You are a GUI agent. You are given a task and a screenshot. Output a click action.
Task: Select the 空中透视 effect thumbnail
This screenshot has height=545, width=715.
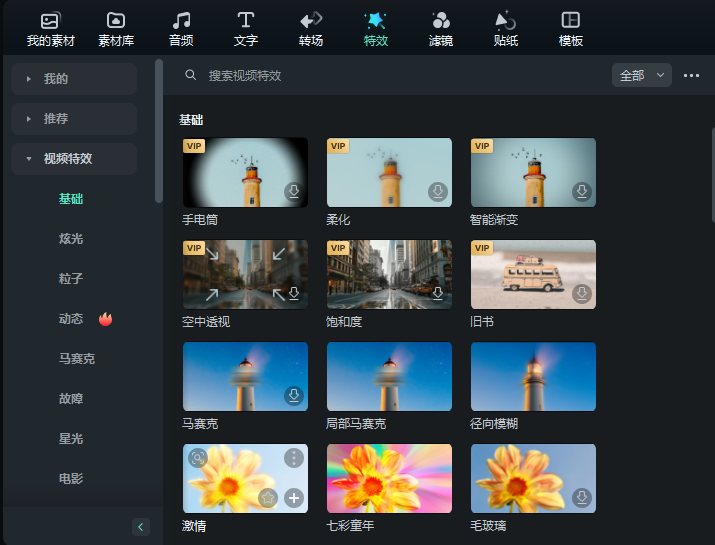(245, 275)
